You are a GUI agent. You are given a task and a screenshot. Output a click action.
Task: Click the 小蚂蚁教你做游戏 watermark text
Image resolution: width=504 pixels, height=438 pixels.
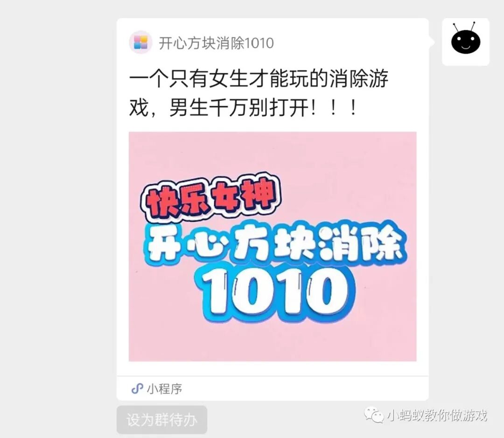click(437, 415)
